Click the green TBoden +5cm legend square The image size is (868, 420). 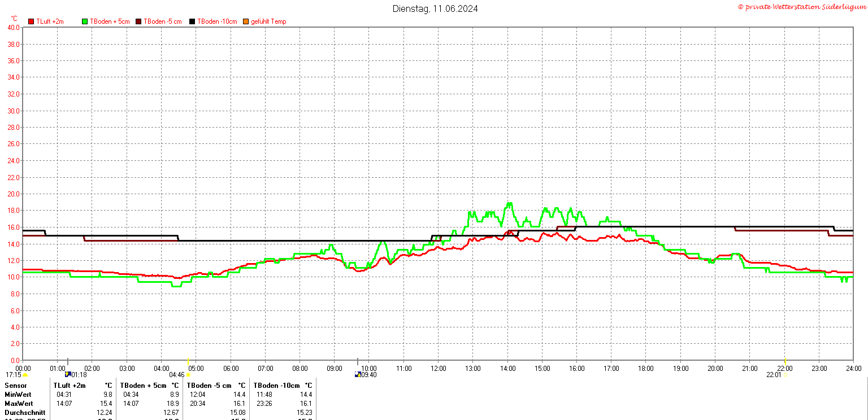coord(85,21)
